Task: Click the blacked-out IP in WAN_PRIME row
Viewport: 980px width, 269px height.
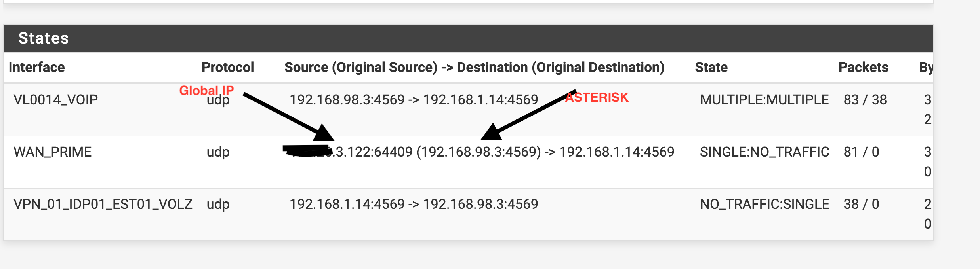Action: (307, 151)
